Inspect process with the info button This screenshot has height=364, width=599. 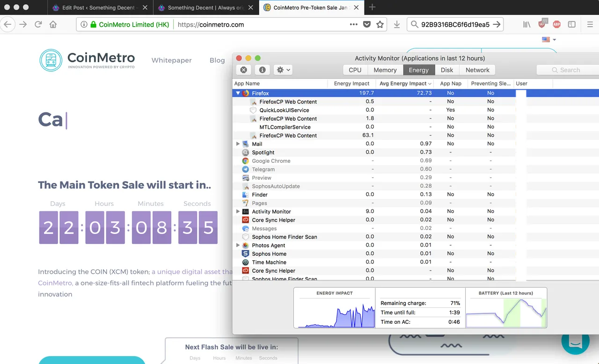262,70
